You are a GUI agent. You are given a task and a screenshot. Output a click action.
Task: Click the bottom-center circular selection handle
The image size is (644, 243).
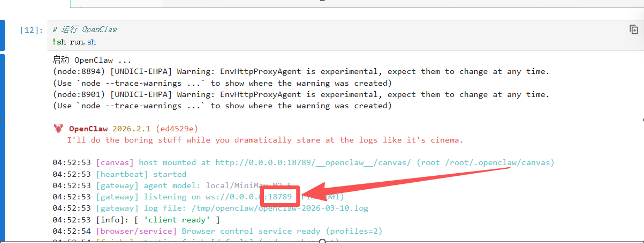(x=322, y=241)
